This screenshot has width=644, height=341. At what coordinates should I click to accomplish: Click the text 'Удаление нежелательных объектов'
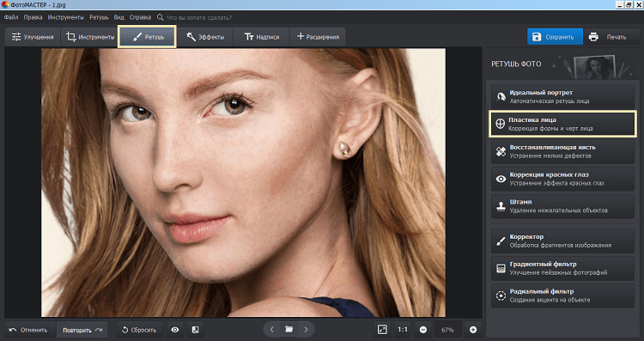[x=559, y=210]
